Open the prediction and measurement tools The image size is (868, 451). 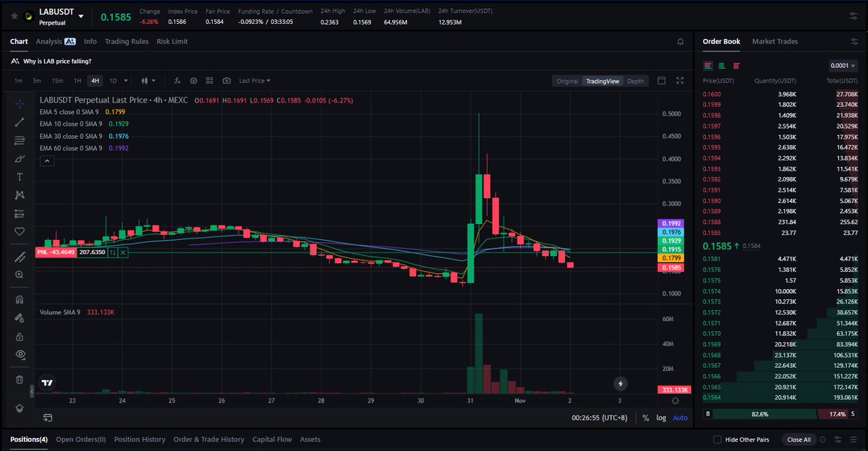tap(20, 214)
